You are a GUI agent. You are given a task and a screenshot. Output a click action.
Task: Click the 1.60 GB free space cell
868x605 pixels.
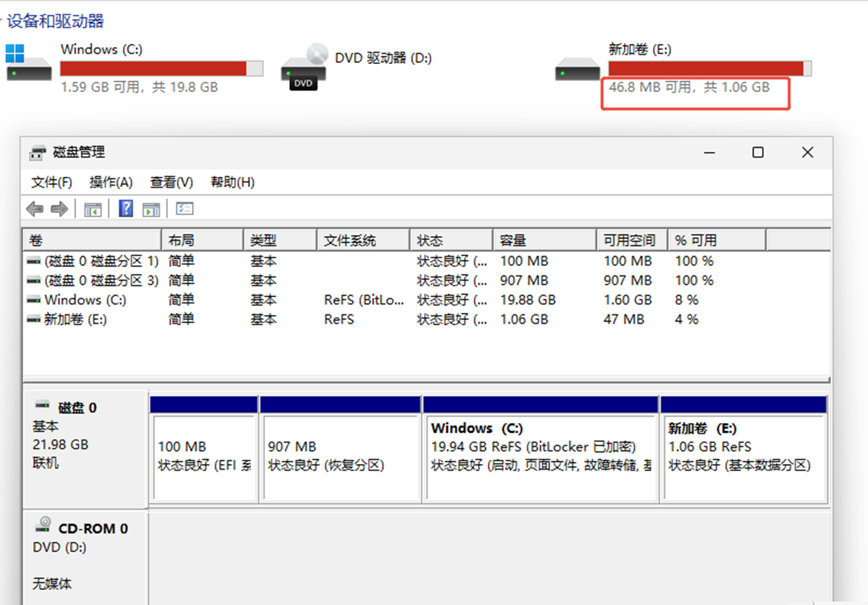click(627, 300)
